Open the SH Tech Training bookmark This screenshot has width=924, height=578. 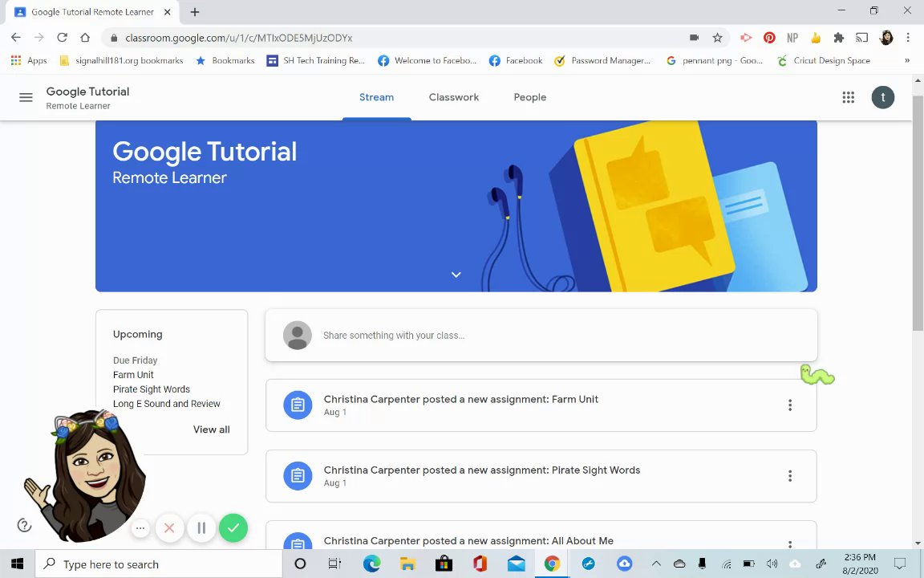(317, 60)
